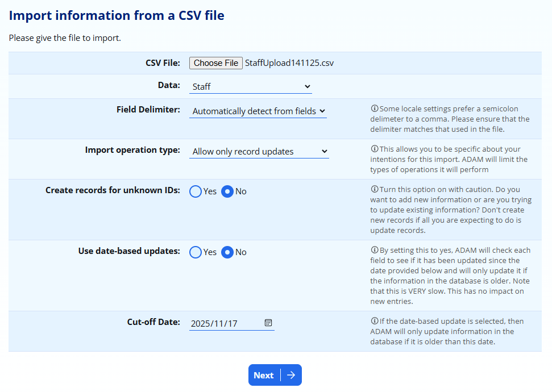Open the Data dropdown showing Staff
This screenshot has height=392, width=552.
pos(250,87)
